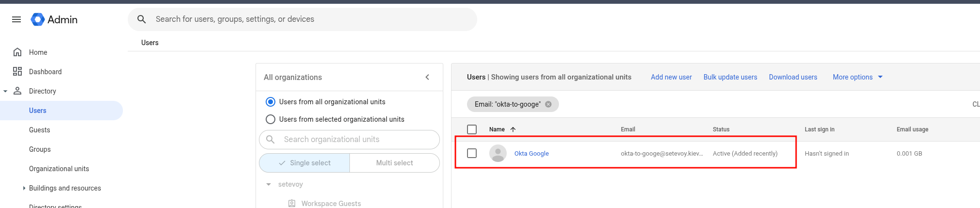
Task: Collapse the setevoy organization tree node
Action: pos(269,184)
